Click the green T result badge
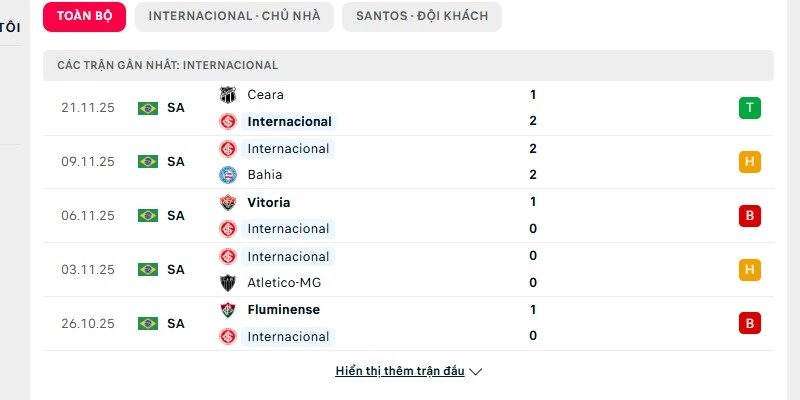The width and height of the screenshot is (800, 400). (x=749, y=108)
